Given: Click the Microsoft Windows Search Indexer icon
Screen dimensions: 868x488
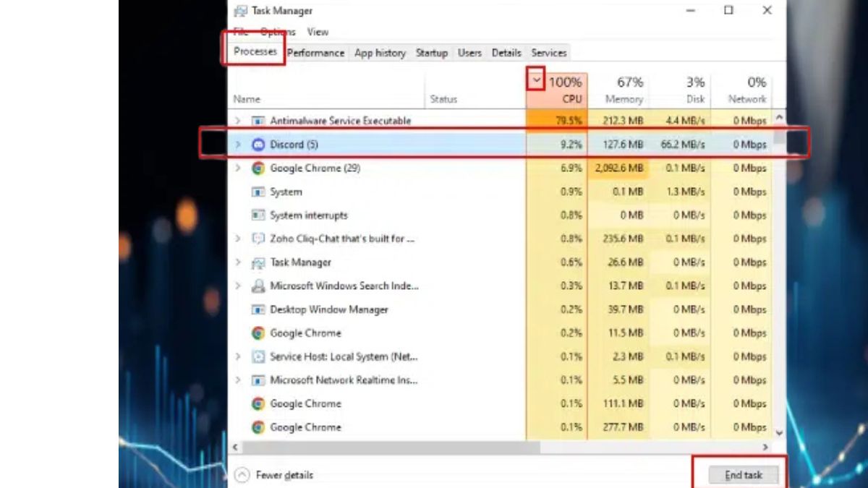Looking at the screenshot, I should 258,286.
